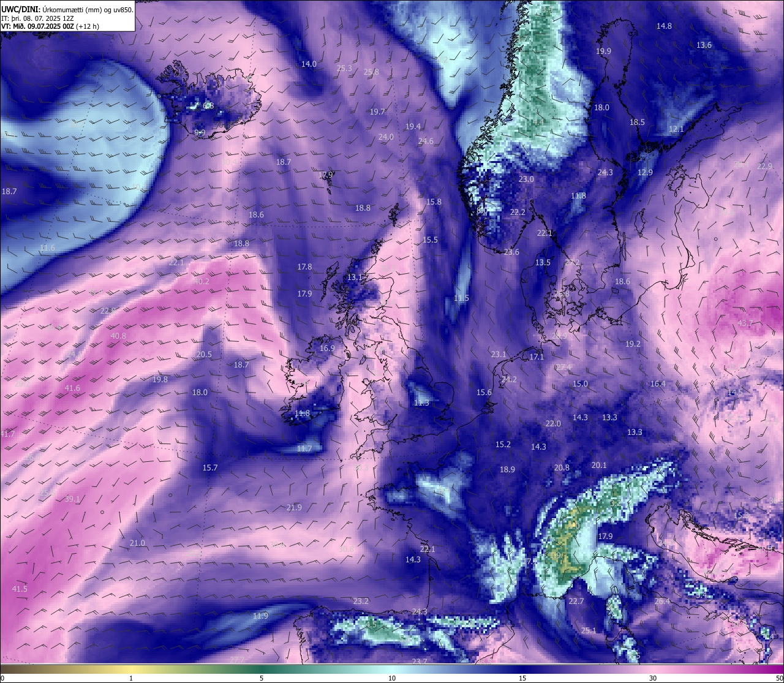The height and width of the screenshot is (683, 784).
Task: Click the 21.0 value on the map
Action: tap(137, 543)
